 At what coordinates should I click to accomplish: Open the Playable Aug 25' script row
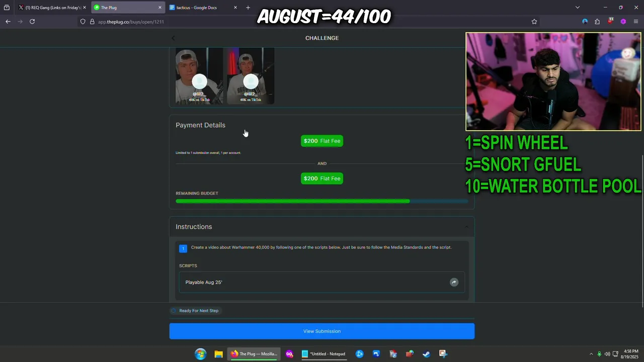click(x=322, y=282)
